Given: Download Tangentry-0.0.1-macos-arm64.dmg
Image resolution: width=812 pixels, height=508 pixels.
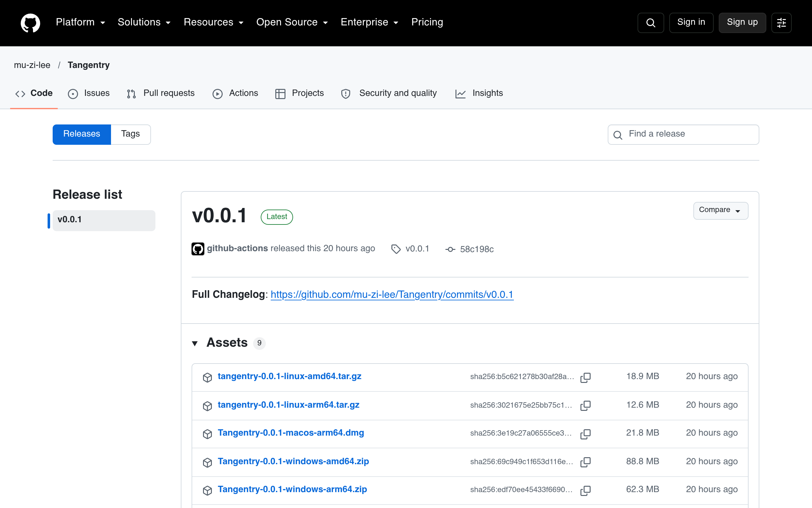Looking at the screenshot, I should point(291,433).
